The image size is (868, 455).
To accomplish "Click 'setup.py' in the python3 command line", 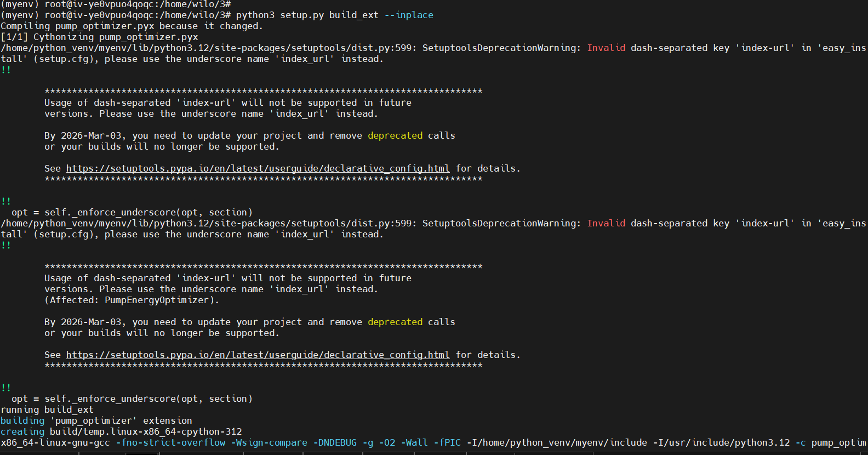I will pyautogui.click(x=302, y=15).
